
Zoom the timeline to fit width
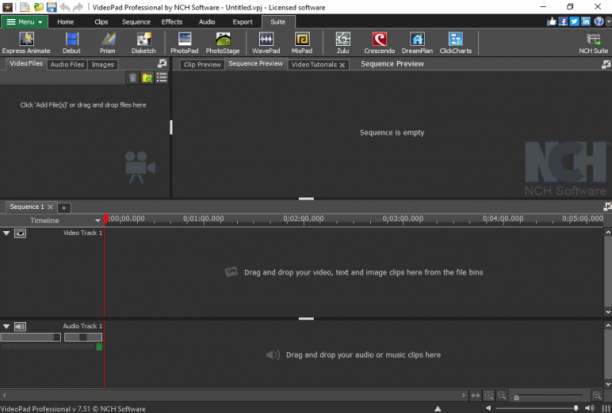pos(475,396)
